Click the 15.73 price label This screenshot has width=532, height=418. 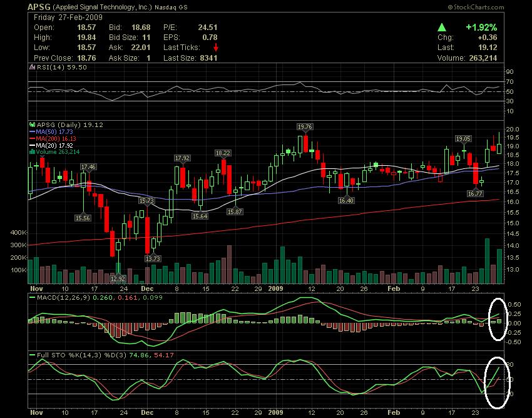[x=146, y=201]
